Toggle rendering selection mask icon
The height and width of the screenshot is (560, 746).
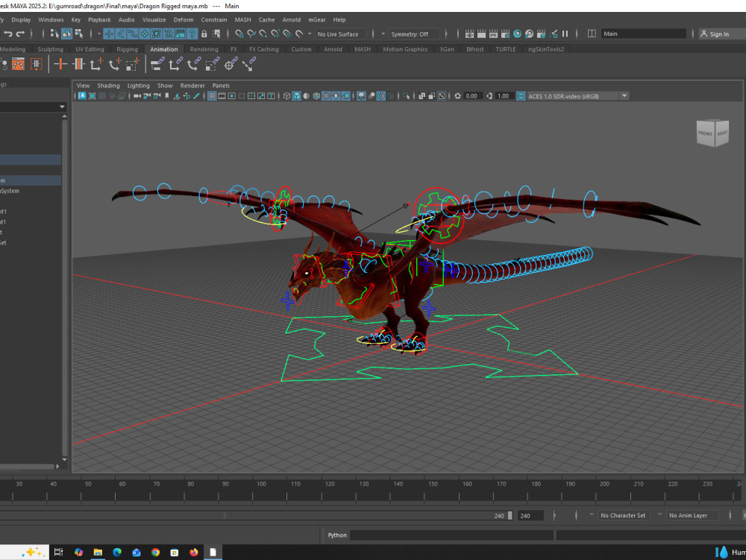tap(181, 34)
